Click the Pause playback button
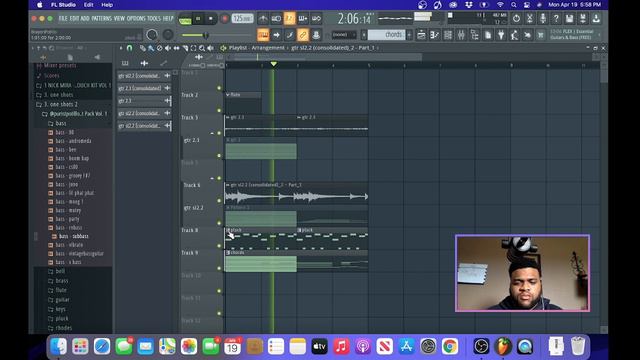The width and height of the screenshot is (640, 360). 198,18
